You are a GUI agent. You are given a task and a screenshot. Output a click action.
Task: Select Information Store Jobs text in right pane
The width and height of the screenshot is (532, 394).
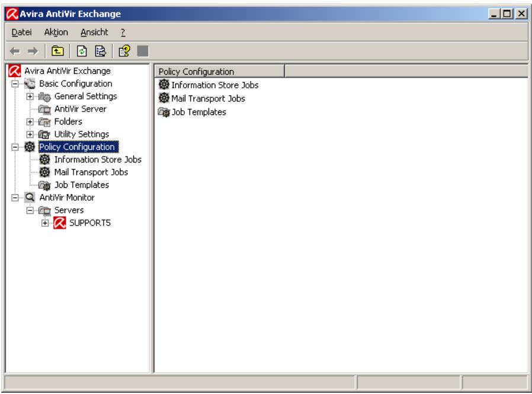(x=215, y=85)
